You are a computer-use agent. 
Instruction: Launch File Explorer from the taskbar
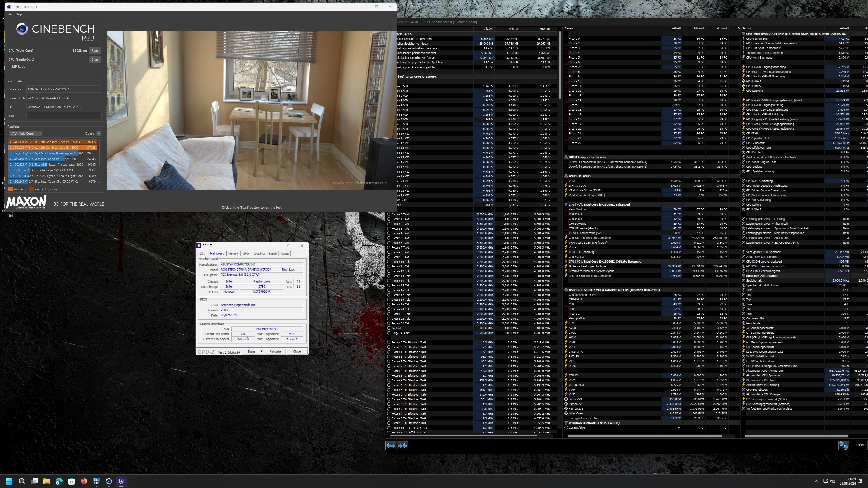click(47, 481)
